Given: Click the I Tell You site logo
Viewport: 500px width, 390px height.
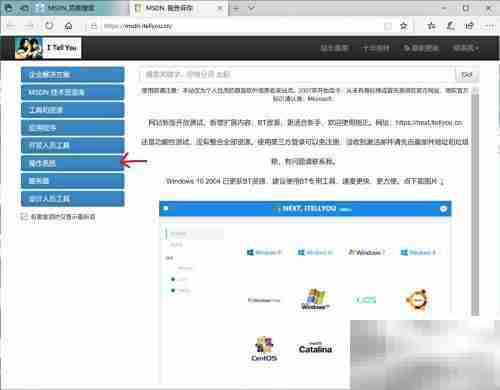Looking at the screenshot, I should pyautogui.click(x=48, y=48).
